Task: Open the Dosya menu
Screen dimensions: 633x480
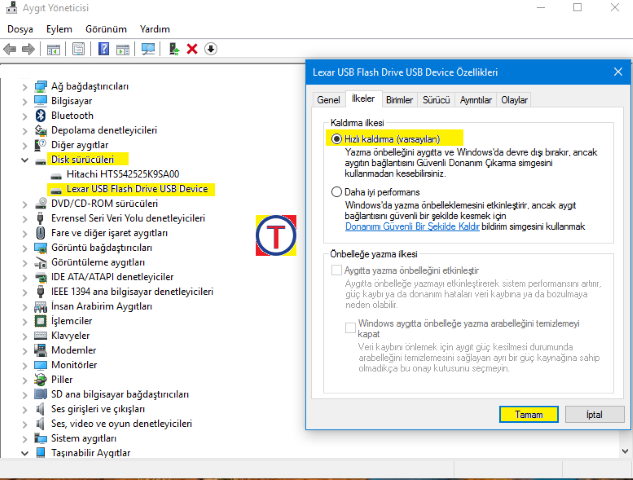Action: 20,29
